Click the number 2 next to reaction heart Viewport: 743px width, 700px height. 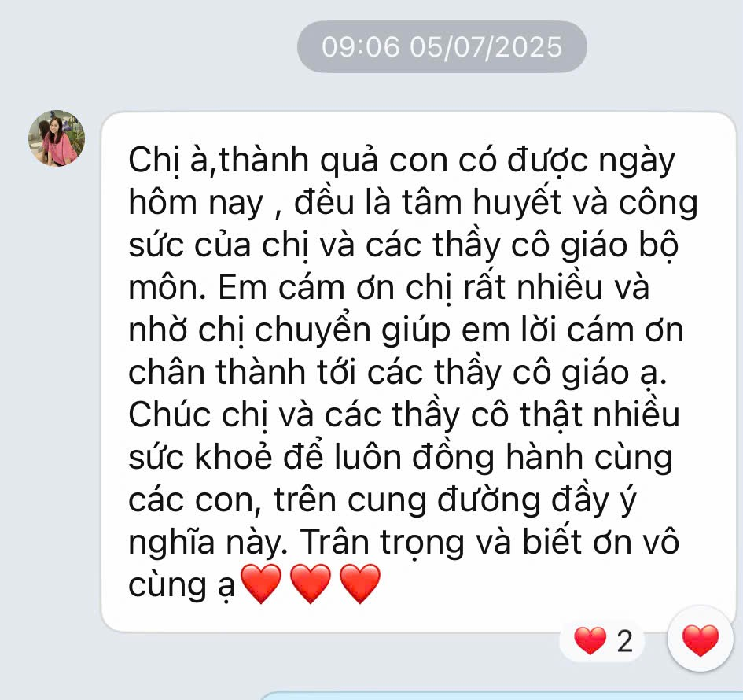(624, 642)
